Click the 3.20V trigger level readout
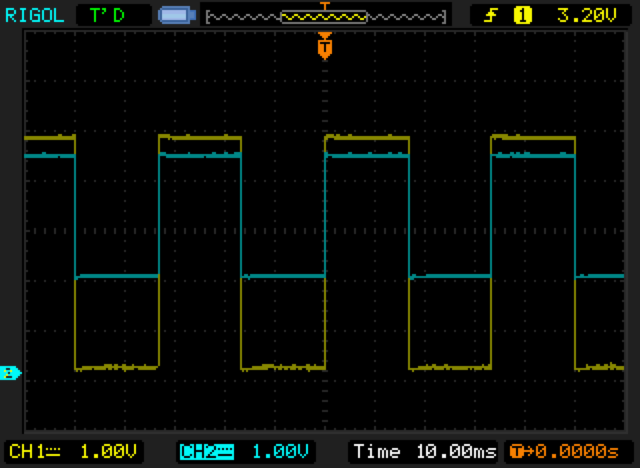Viewport: 640px width, 468px height. [587, 16]
